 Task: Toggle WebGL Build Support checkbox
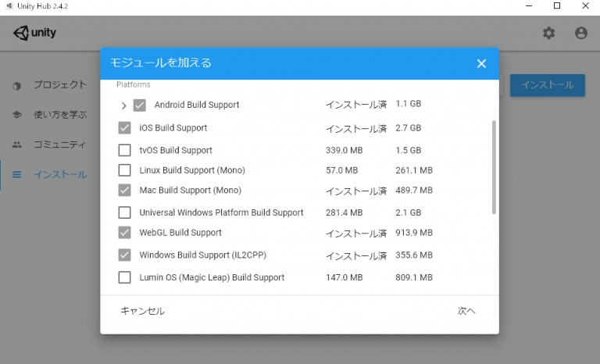pos(124,232)
